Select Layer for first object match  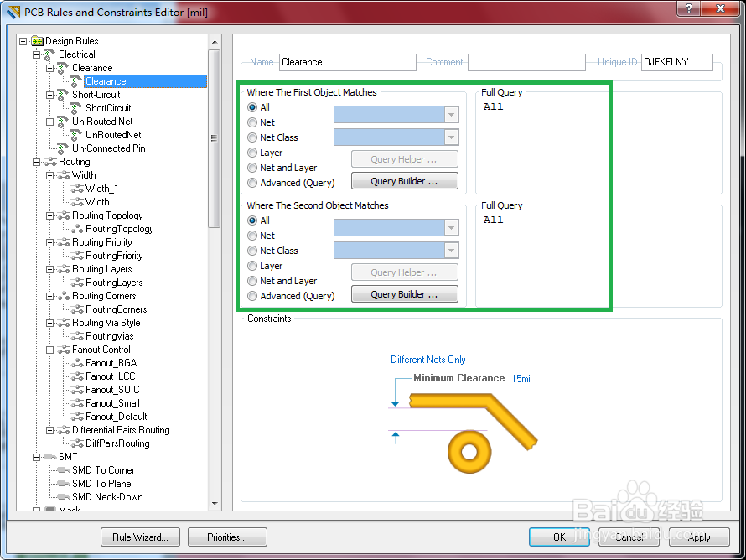(252, 153)
